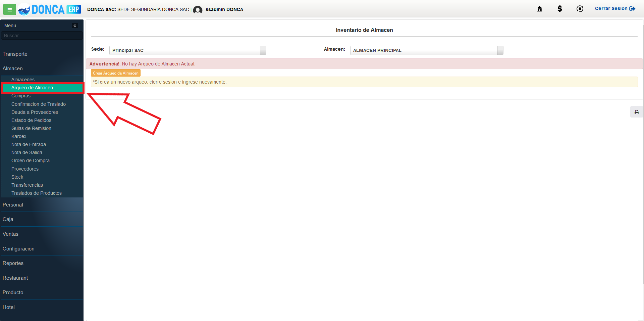Click SEDE SEGUNDARIA DONCA SAC header text

(x=153, y=9)
